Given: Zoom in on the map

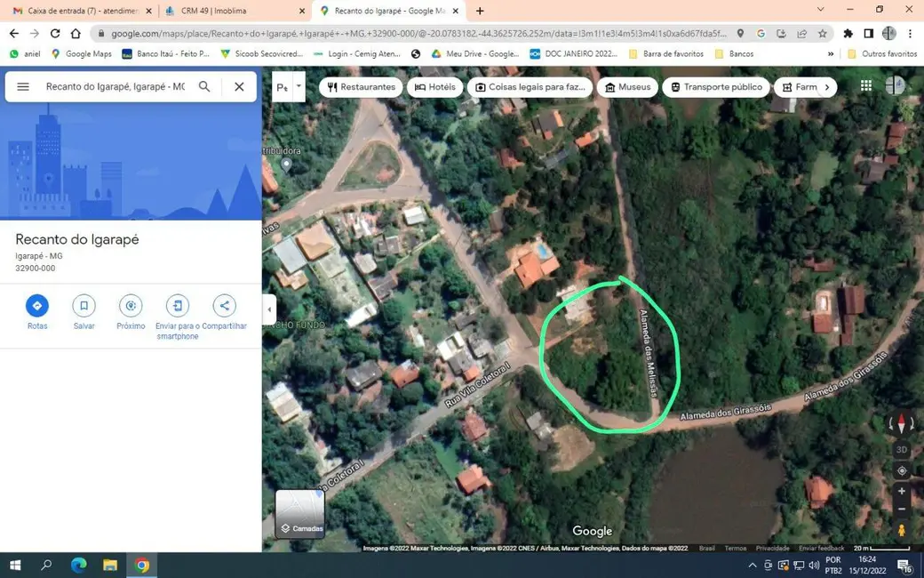Looking at the screenshot, I should (x=901, y=491).
